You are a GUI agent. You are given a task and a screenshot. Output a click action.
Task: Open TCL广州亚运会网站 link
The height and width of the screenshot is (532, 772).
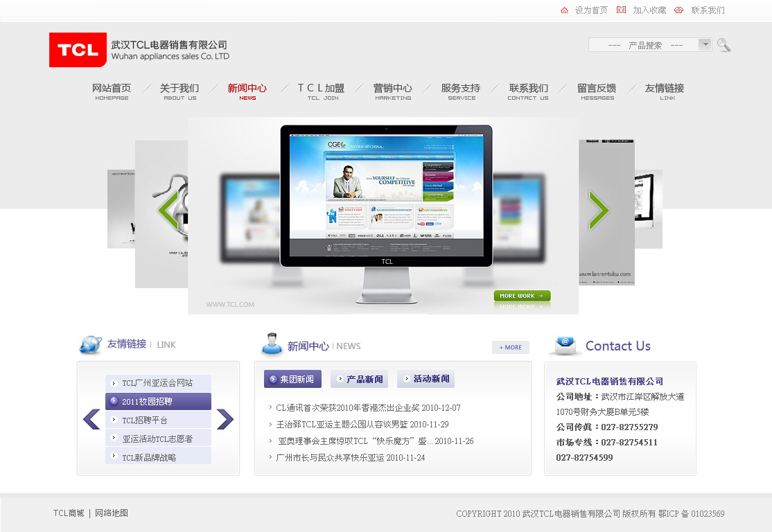tap(158, 383)
